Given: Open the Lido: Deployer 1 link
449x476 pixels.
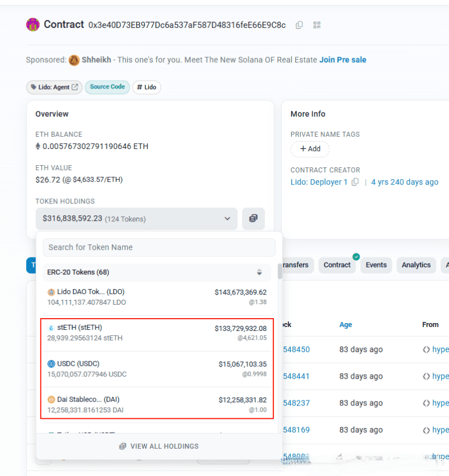Looking at the screenshot, I should pos(319,182).
